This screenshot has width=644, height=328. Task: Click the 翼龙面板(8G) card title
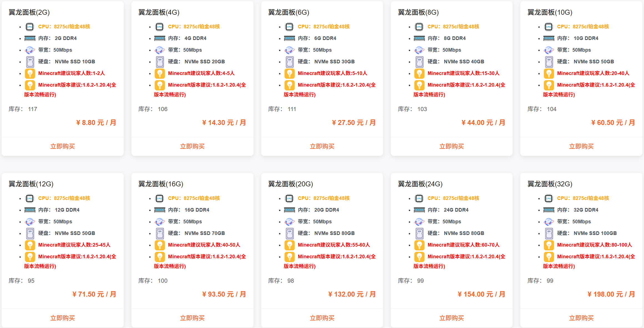click(x=418, y=12)
